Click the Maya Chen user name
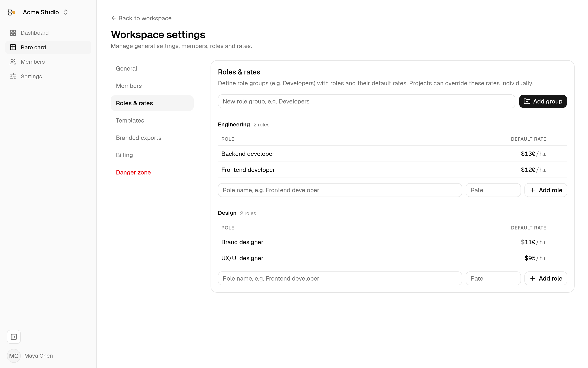Screen dimensions: 588x368 pyautogui.click(x=38, y=356)
